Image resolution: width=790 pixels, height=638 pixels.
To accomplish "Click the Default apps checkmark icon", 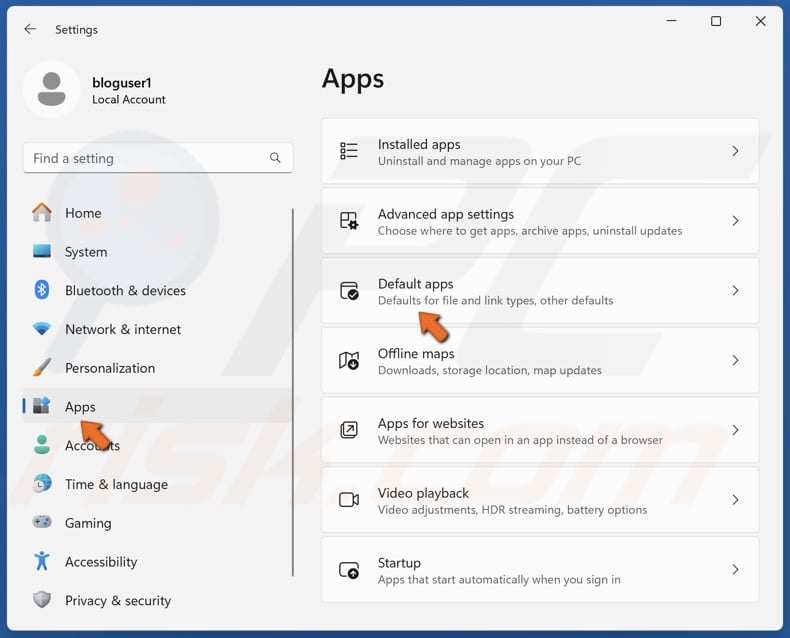I will [x=349, y=290].
